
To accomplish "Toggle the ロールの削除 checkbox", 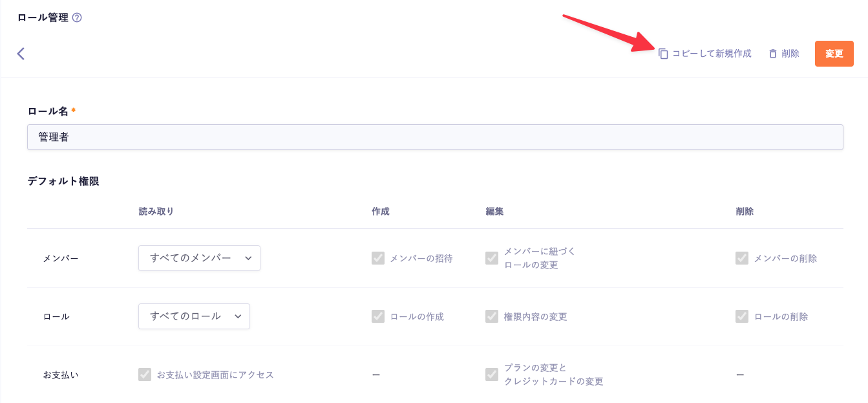I will pyautogui.click(x=742, y=316).
